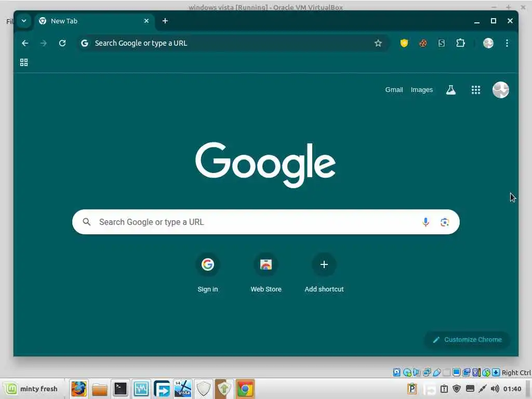The image size is (532, 399).
Task: Open the file manager folder icon
Action: click(99, 389)
